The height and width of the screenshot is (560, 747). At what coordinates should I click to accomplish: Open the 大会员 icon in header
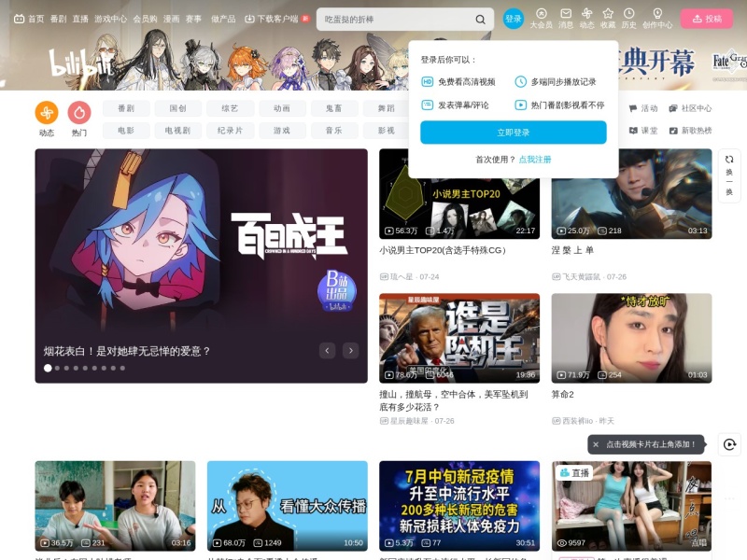pos(542,19)
